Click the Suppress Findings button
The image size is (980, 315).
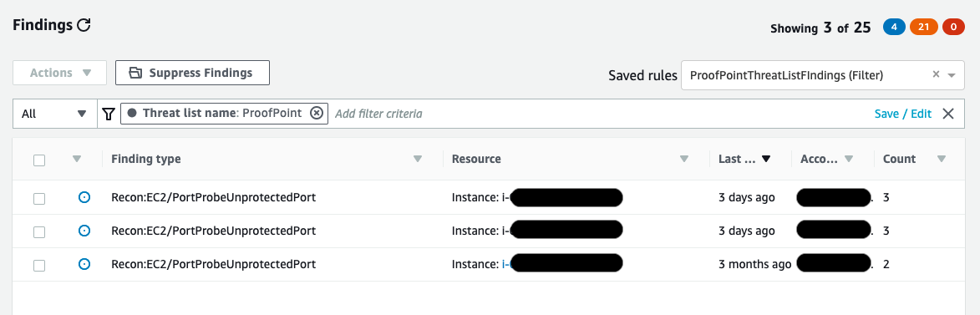tap(192, 73)
